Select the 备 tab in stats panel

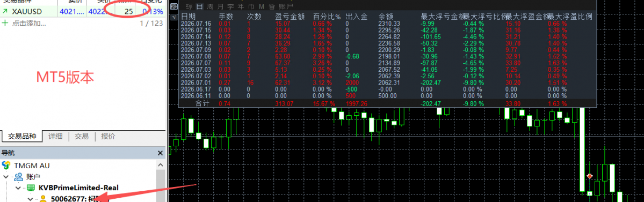coord(271,6)
